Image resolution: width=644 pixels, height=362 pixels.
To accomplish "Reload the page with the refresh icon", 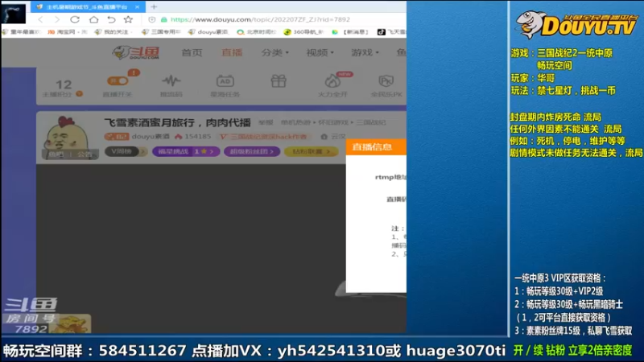I will click(75, 19).
